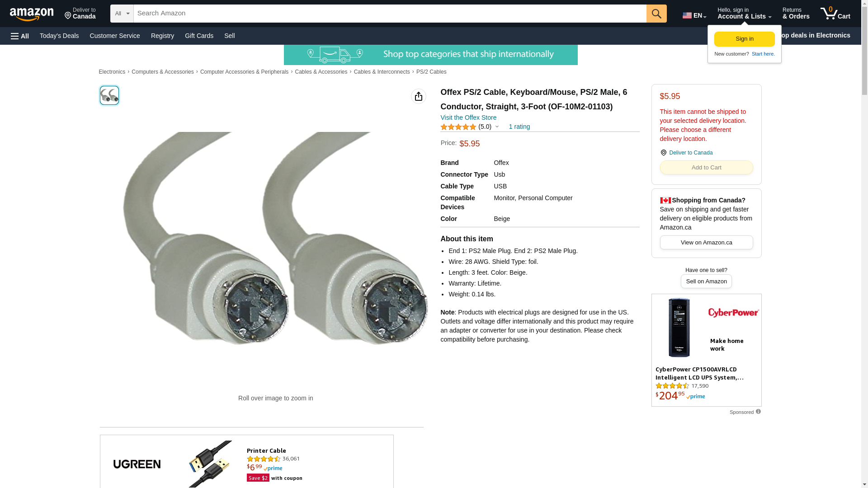This screenshot has height=488, width=868.
Task: Open the PS/2 Cables breadcrumb link
Action: point(431,72)
